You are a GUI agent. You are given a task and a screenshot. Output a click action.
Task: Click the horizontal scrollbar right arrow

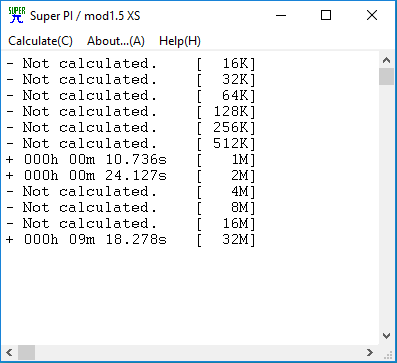[x=370, y=352]
